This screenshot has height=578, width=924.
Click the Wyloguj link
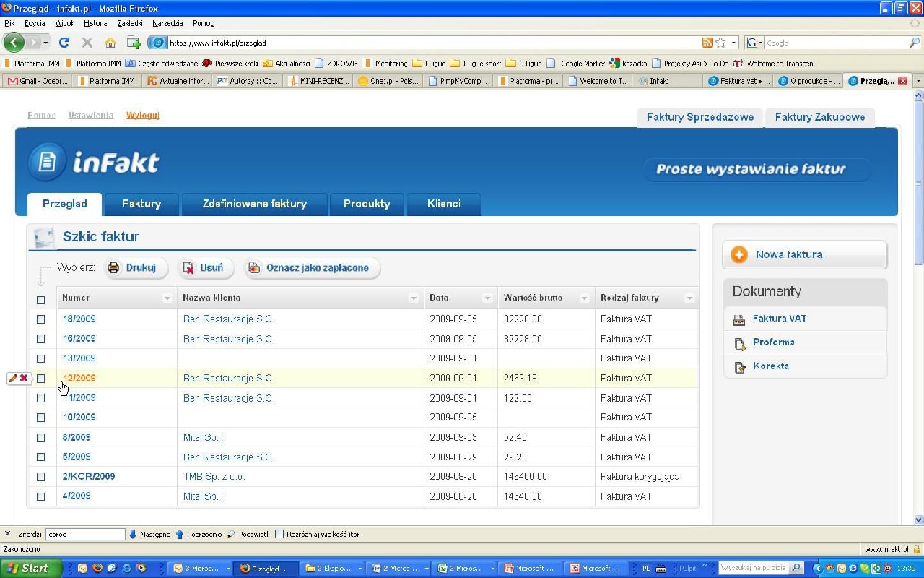[x=142, y=116]
